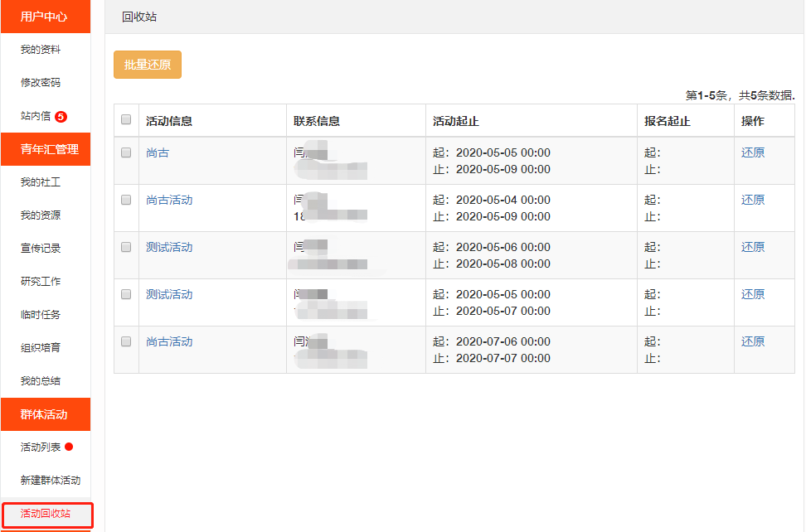
Task: Click date 止：2020-07-07 00:00
Action: click(x=492, y=359)
